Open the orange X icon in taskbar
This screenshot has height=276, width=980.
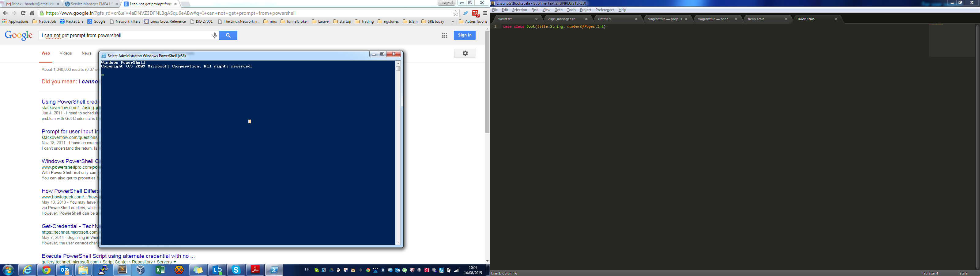coord(179,270)
